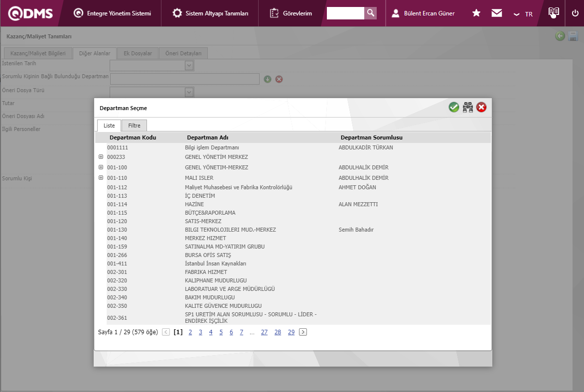Screen dimensions: 584x392
Task: Go to page 29 of department list
Action: point(291,332)
